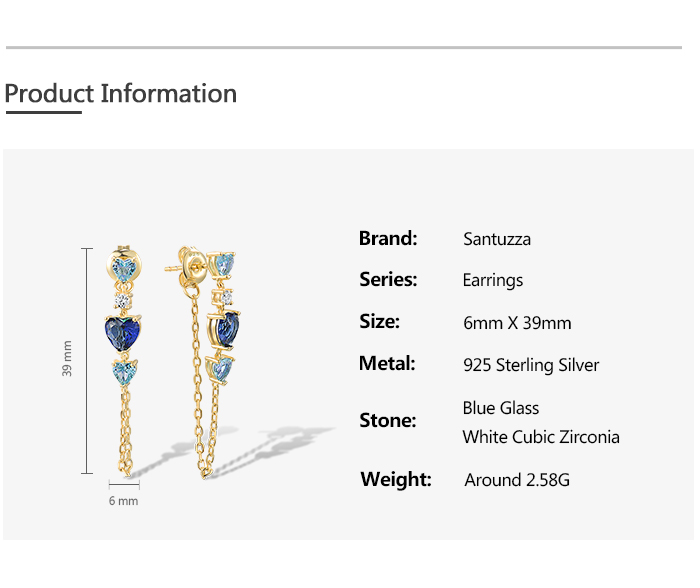This screenshot has height=588, width=700.
Task: Click the Earrings series value
Action: coord(493,281)
